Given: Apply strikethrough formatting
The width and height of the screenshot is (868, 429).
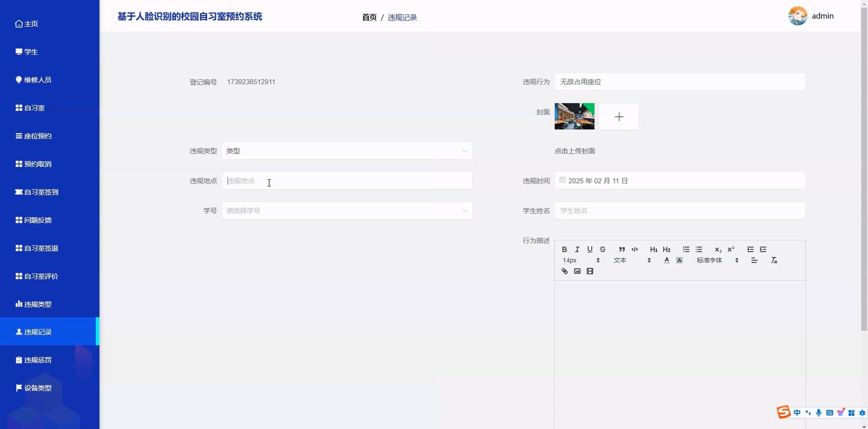Looking at the screenshot, I should (x=603, y=249).
